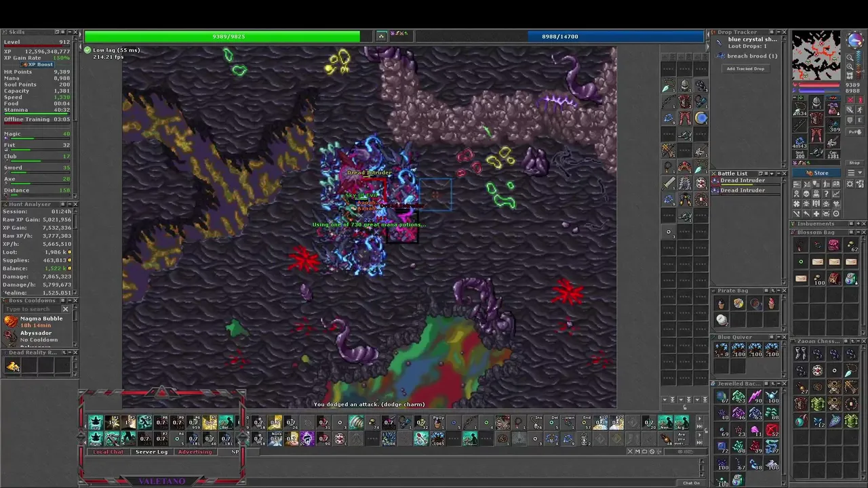Toggle stand-while-fighting red figure button
868x488 pixels.
(x=859, y=100)
